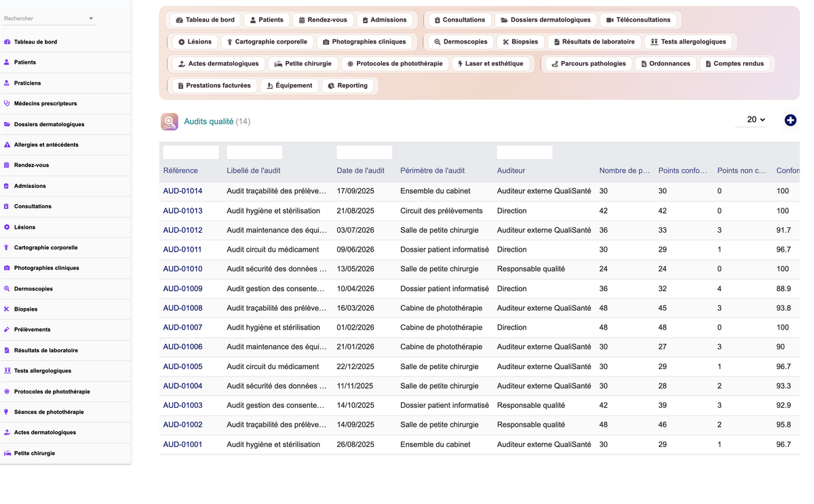The image size is (814, 504).
Task: Click the Allergies et antécédents warning icon
Action: click(x=7, y=145)
